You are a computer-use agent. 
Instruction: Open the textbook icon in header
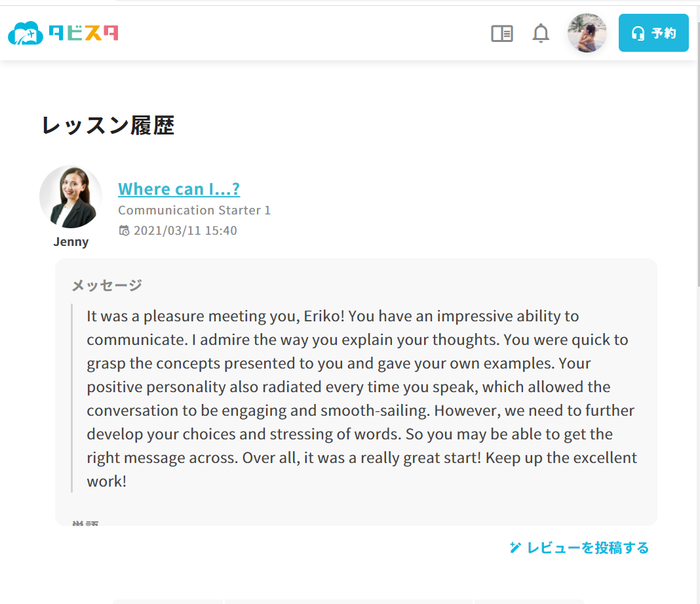(502, 33)
